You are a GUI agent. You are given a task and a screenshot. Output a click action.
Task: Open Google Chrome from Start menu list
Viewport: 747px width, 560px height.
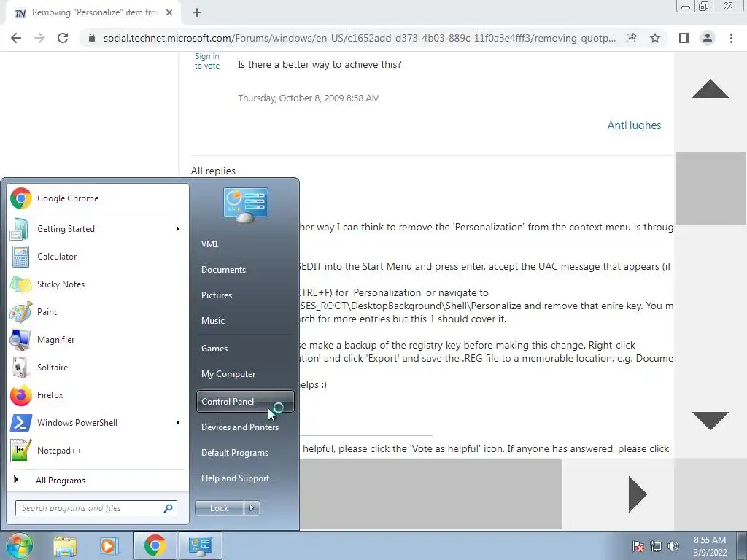(98, 198)
